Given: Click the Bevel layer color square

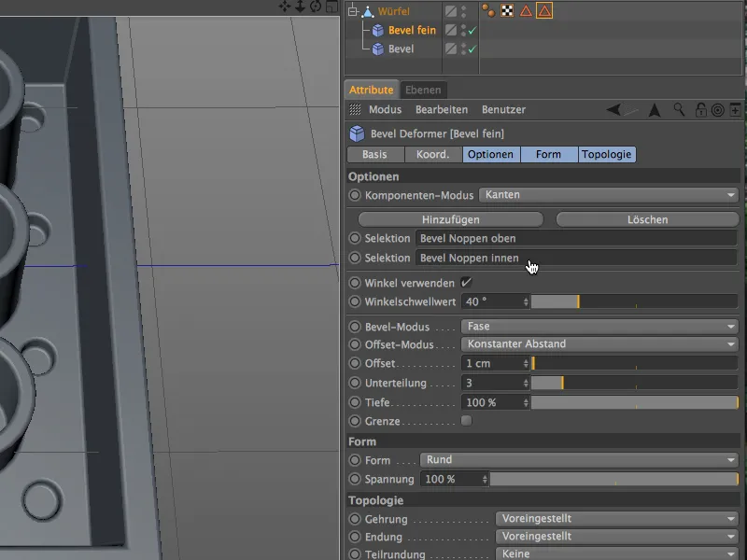Looking at the screenshot, I should (x=451, y=49).
